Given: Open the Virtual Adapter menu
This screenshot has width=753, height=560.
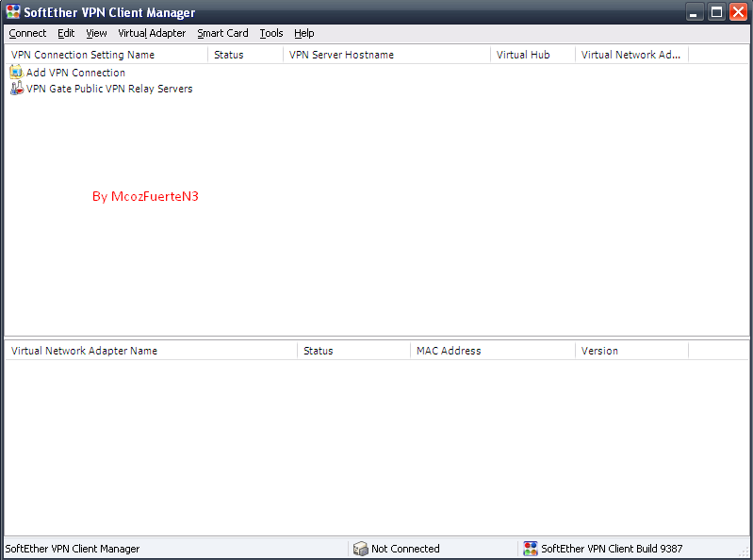Looking at the screenshot, I should click(x=152, y=33).
